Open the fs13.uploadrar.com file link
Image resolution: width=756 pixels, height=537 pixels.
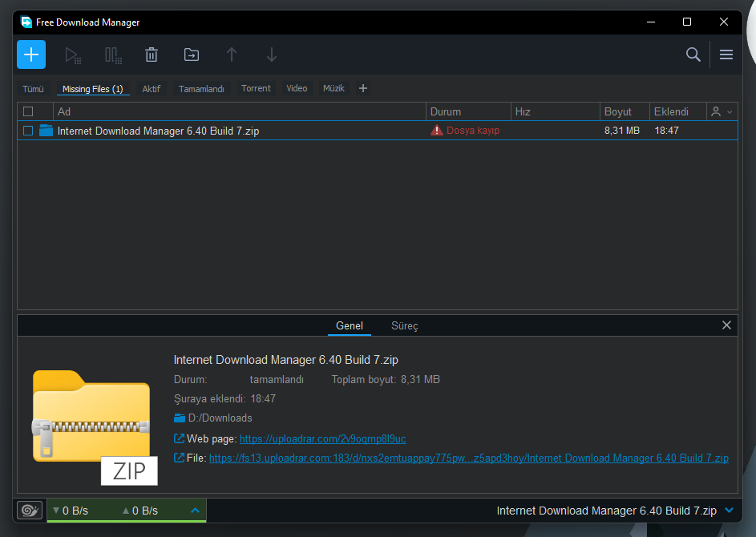(469, 458)
